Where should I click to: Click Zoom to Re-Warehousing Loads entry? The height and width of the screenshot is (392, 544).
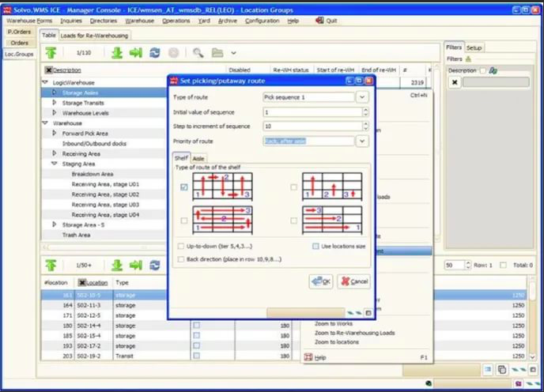pyautogui.click(x=354, y=333)
